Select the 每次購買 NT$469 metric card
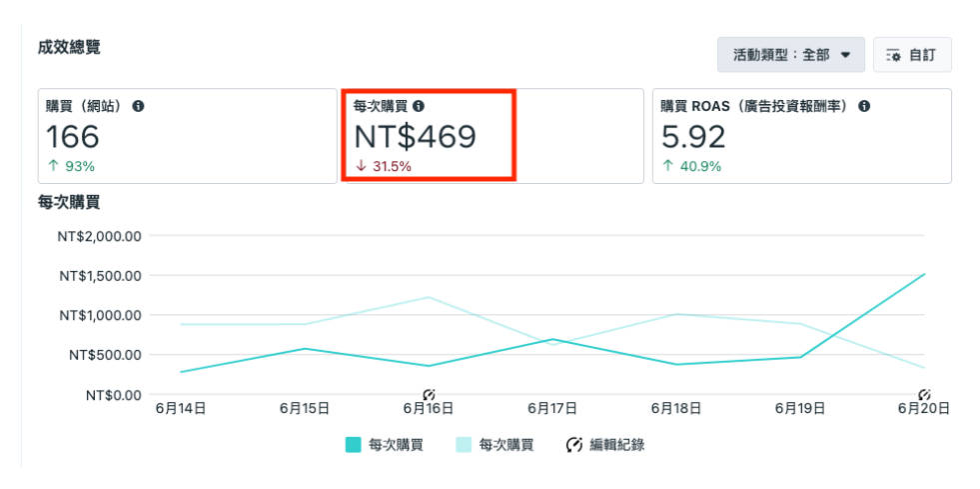This screenshot has height=489, width=980. tap(492, 136)
